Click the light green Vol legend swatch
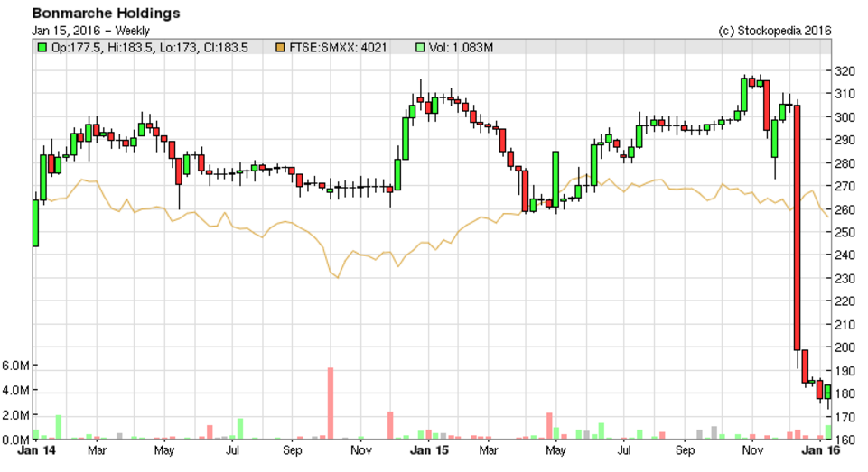This screenshot has width=868, height=472. [x=420, y=48]
